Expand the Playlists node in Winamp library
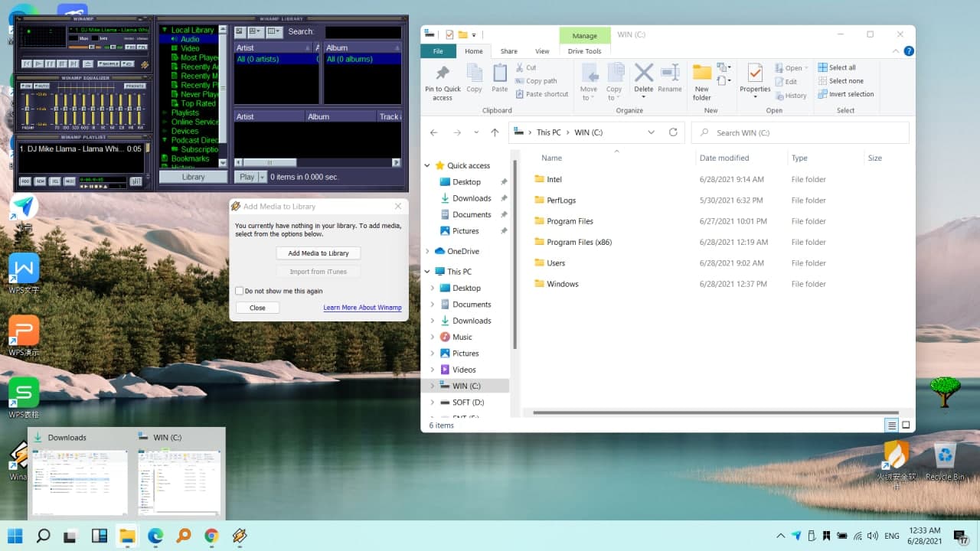The image size is (980, 551). pos(164,112)
